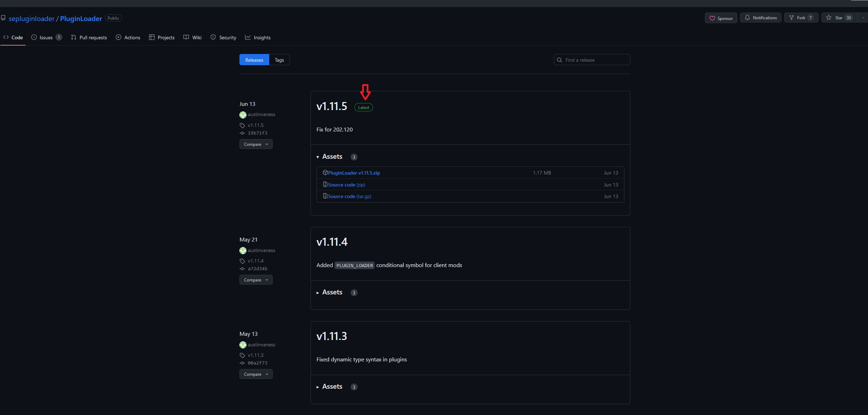Click austinvaness avatar under May 21
The width and height of the screenshot is (868, 415).
coord(243,251)
